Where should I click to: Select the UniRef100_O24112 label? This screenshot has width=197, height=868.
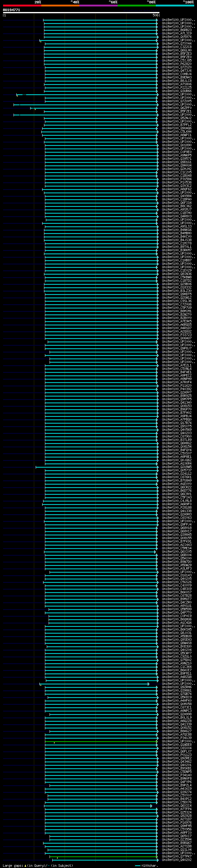click(177, 474)
